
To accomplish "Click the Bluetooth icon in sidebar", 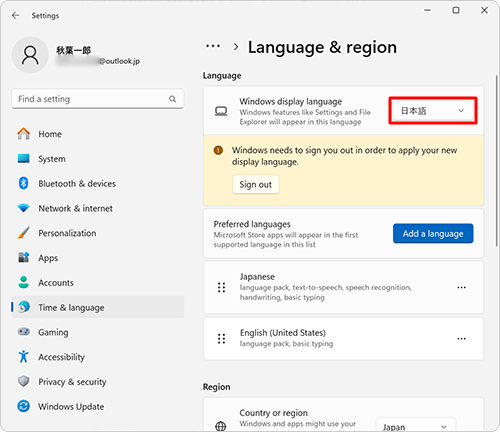I will [x=23, y=183].
